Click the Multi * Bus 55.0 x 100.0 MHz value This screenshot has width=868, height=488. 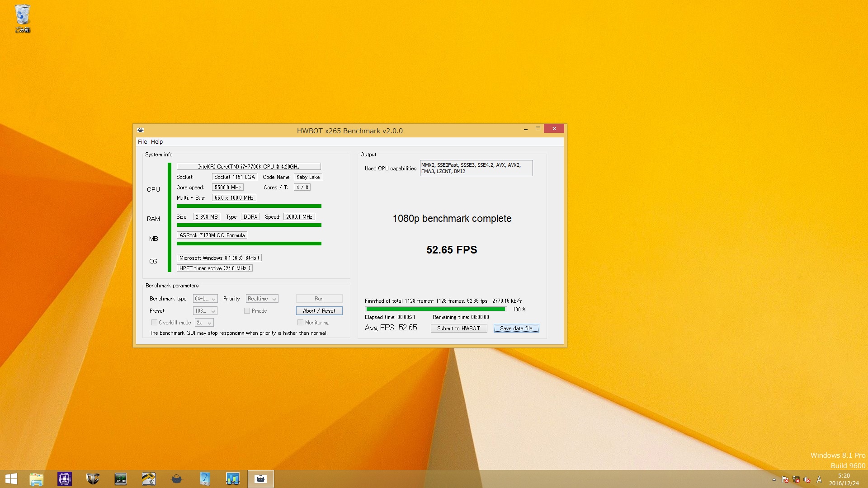(x=234, y=198)
